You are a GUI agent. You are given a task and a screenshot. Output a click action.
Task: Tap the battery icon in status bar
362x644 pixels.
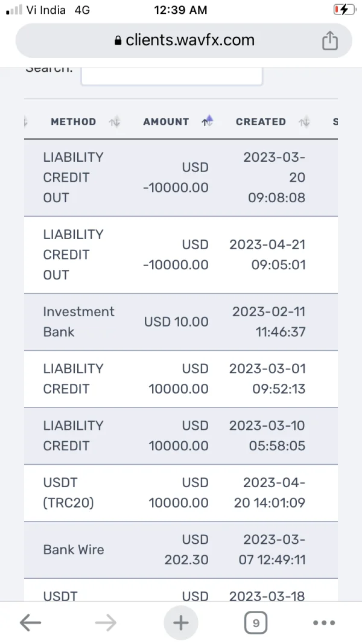pyautogui.click(x=345, y=10)
